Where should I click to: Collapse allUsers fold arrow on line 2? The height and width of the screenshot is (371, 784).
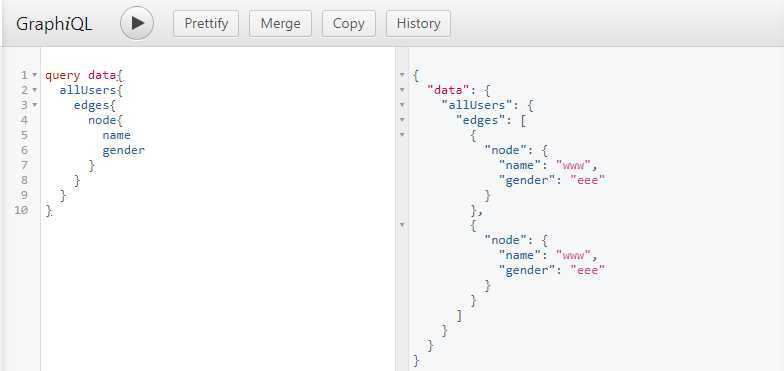[x=34, y=90]
